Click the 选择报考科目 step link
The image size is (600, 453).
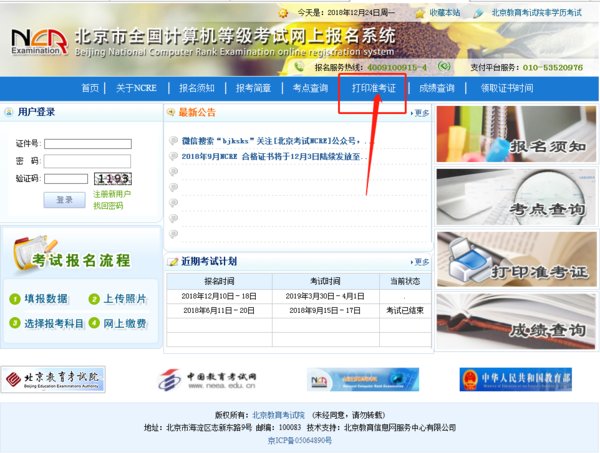coord(54,323)
